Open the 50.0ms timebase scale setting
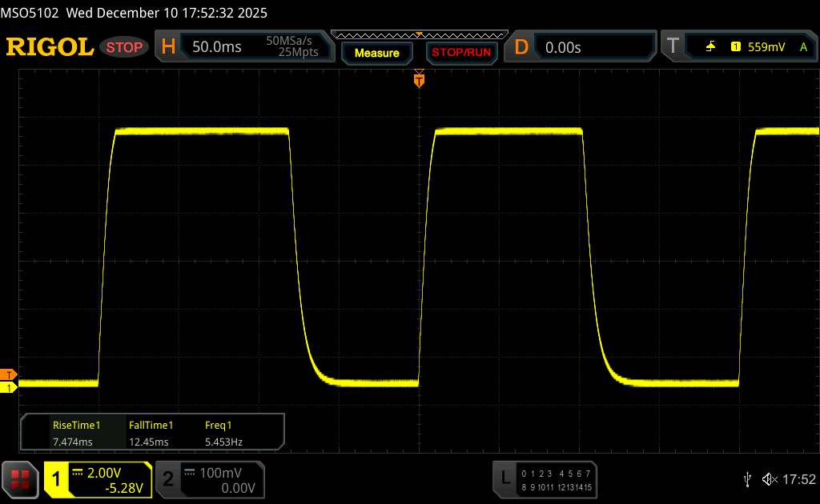820x504 pixels. [217, 47]
